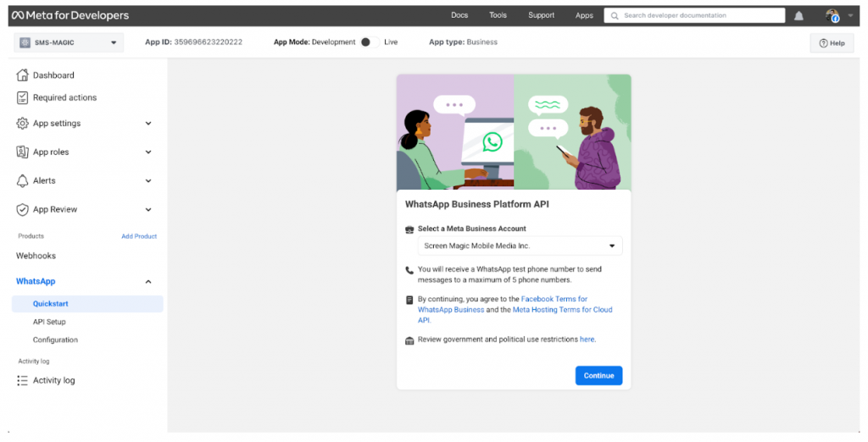Click the Help button
Viewport: 868px width, 442px height.
[x=832, y=43]
